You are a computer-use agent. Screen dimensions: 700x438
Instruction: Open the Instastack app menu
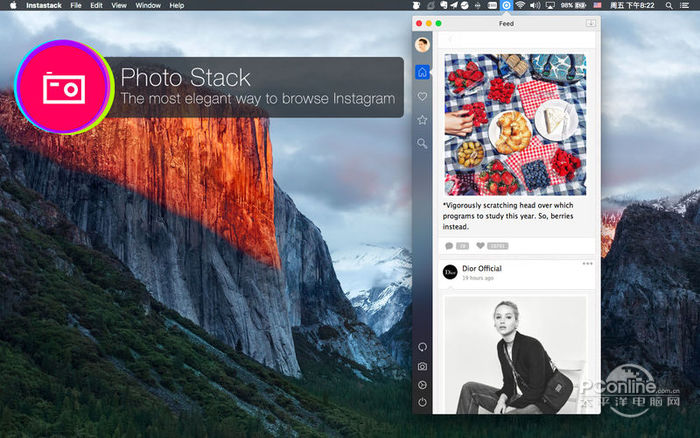click(x=44, y=5)
